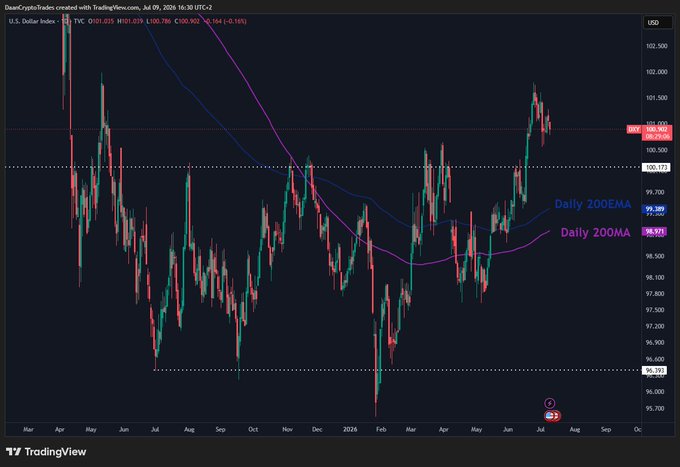Click the blue 99.389 EMA value label
The height and width of the screenshot is (467, 680).
click(654, 209)
